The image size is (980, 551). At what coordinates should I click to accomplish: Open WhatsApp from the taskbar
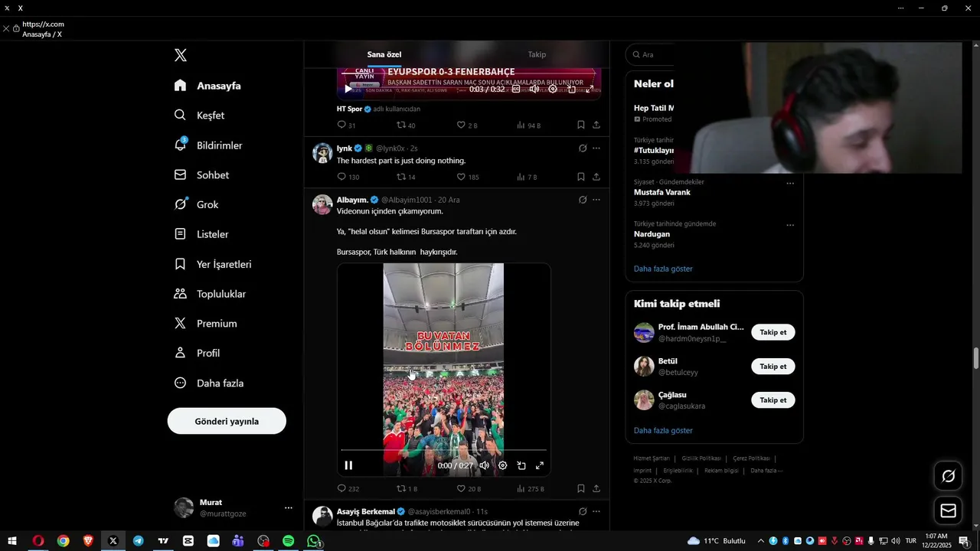pos(314,541)
